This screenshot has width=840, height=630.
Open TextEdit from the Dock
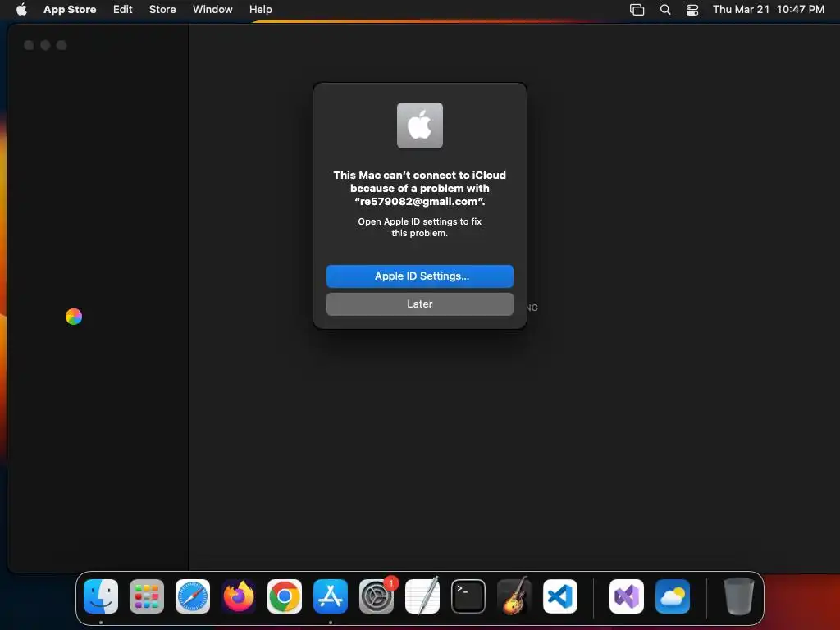tap(422, 596)
